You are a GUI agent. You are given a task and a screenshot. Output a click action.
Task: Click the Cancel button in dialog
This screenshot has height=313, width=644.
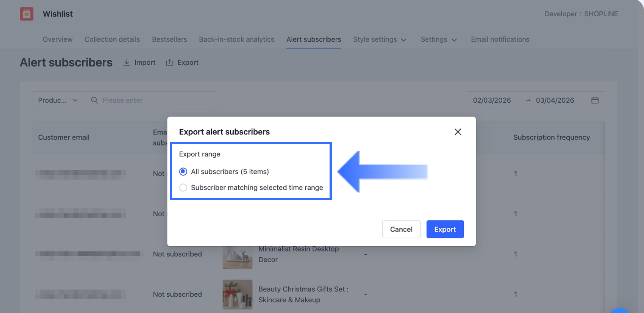click(x=401, y=229)
